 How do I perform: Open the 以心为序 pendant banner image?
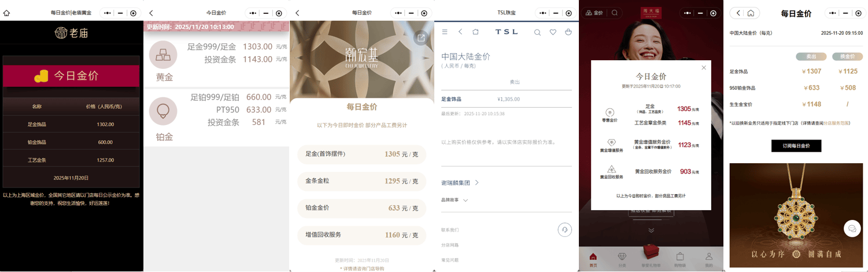point(796,215)
